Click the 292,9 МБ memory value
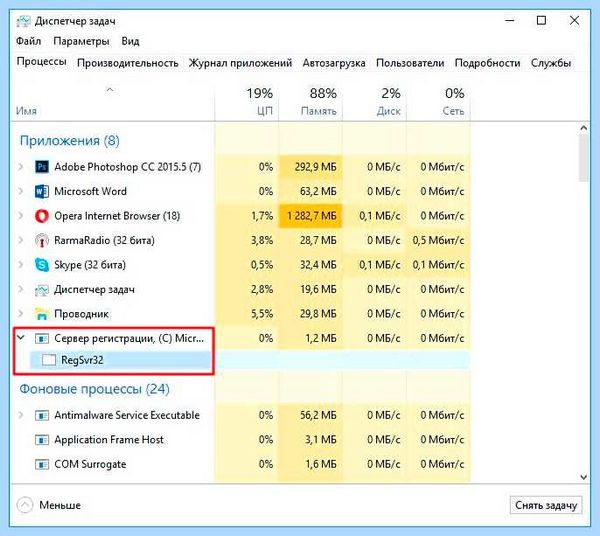Screen dimensions: 600x536 click(x=316, y=167)
